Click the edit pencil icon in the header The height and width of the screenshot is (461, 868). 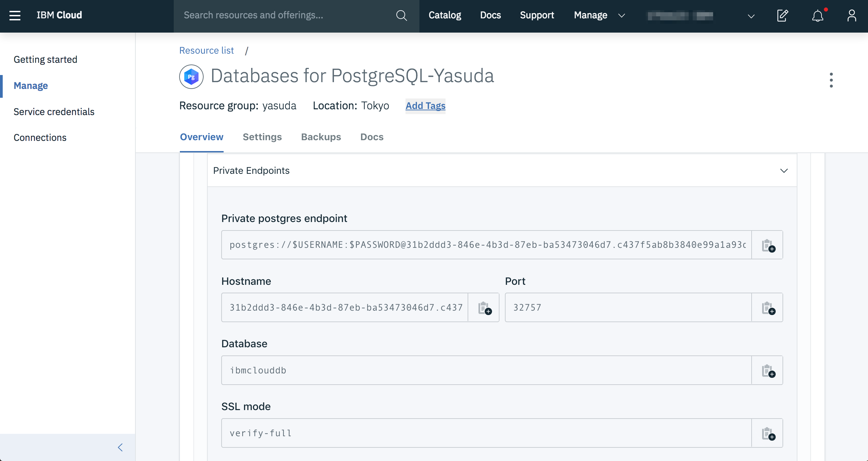[x=782, y=16]
